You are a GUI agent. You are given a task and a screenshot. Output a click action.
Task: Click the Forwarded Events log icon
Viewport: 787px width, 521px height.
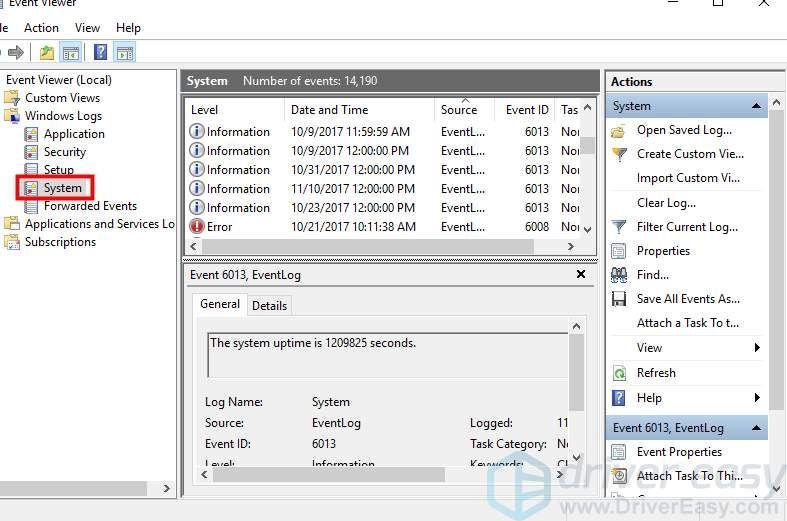[x=31, y=206]
